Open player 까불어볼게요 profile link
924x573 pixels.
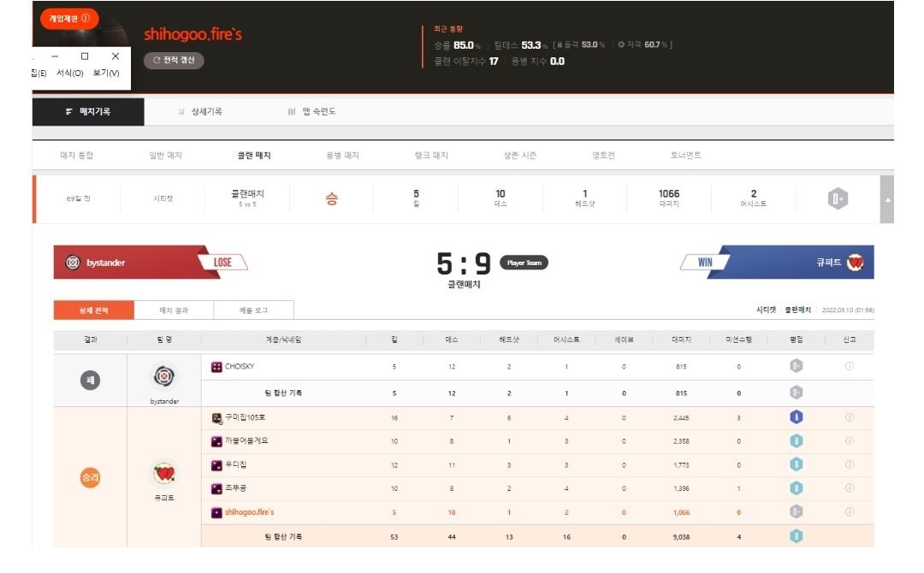[x=246, y=441]
